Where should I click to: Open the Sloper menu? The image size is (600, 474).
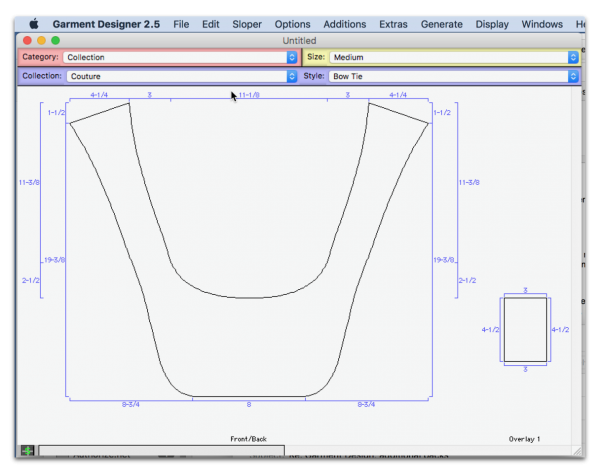click(247, 24)
